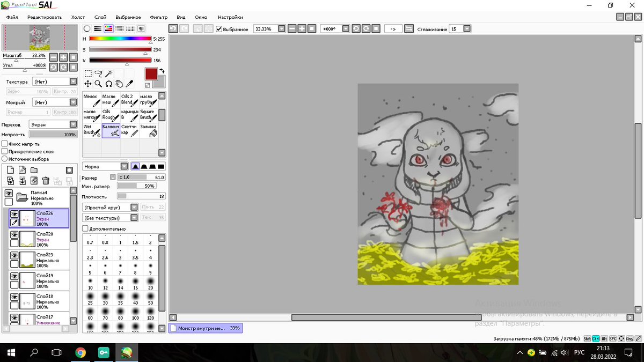Hide layer Слой19
The height and width of the screenshot is (362, 644).
click(x=14, y=276)
